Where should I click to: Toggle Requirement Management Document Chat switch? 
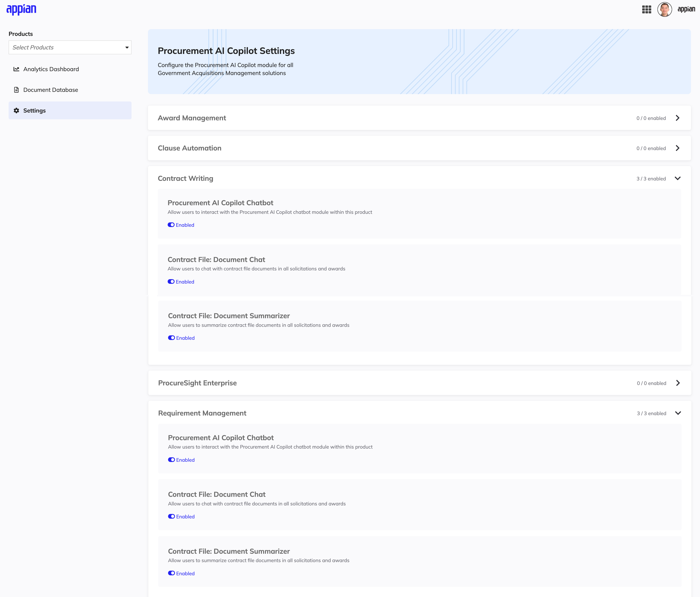click(x=171, y=517)
